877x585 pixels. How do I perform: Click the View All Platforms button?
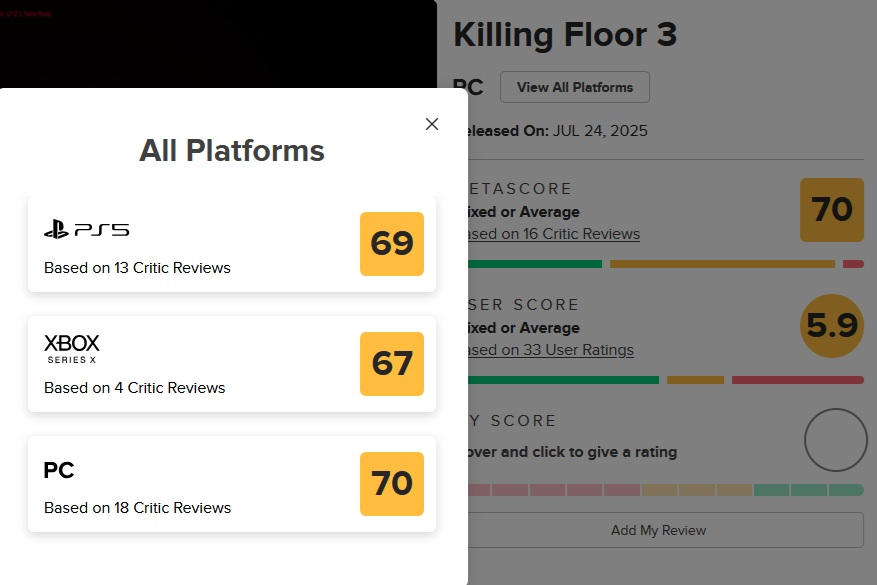575,87
